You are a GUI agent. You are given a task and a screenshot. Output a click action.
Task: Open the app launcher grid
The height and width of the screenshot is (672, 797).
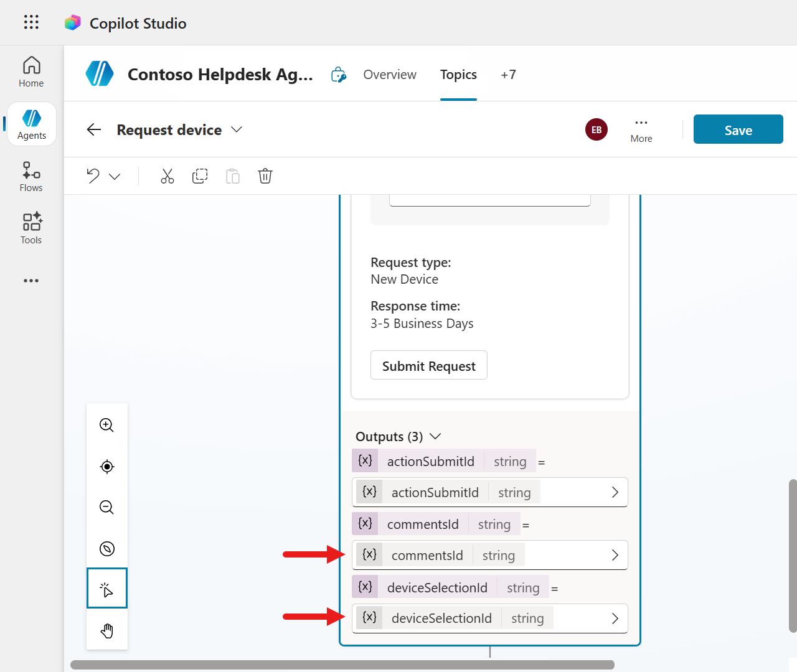pos(31,22)
